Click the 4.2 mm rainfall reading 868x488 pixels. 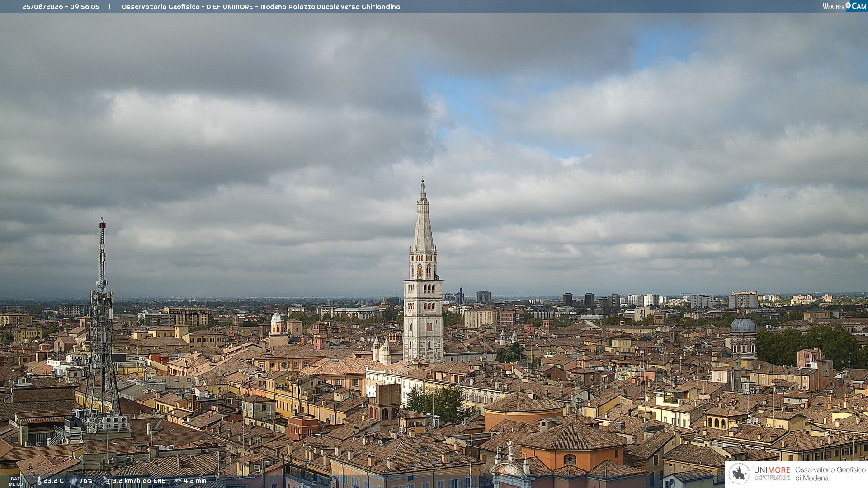195,481
